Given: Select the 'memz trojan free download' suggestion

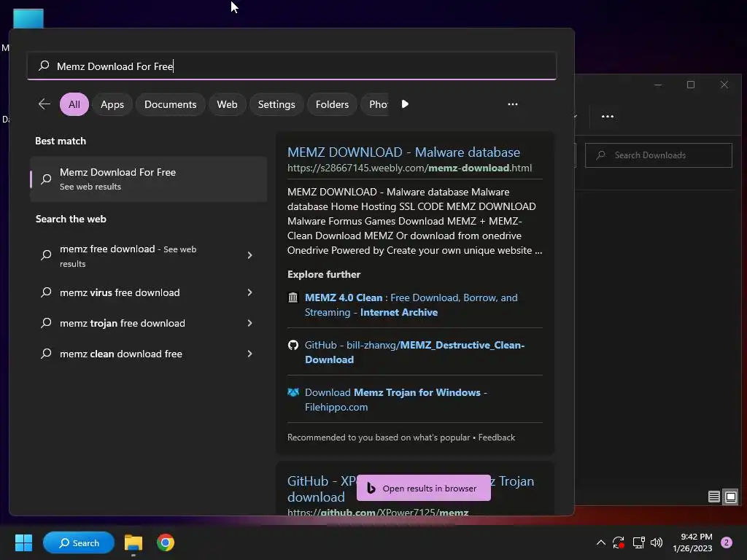Looking at the screenshot, I should 123,323.
